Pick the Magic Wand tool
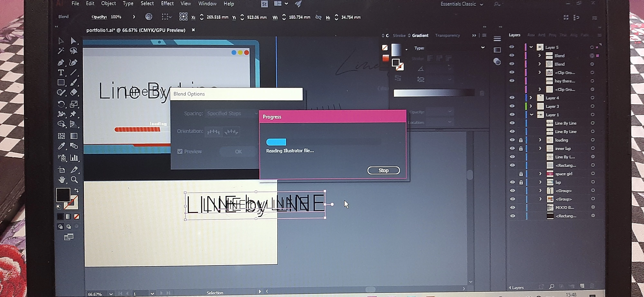Image resolution: width=644 pixels, height=297 pixels. pos(61,51)
